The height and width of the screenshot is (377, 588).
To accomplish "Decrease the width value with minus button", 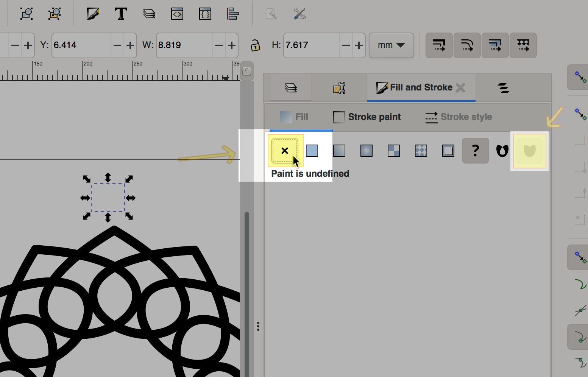I will coord(219,45).
